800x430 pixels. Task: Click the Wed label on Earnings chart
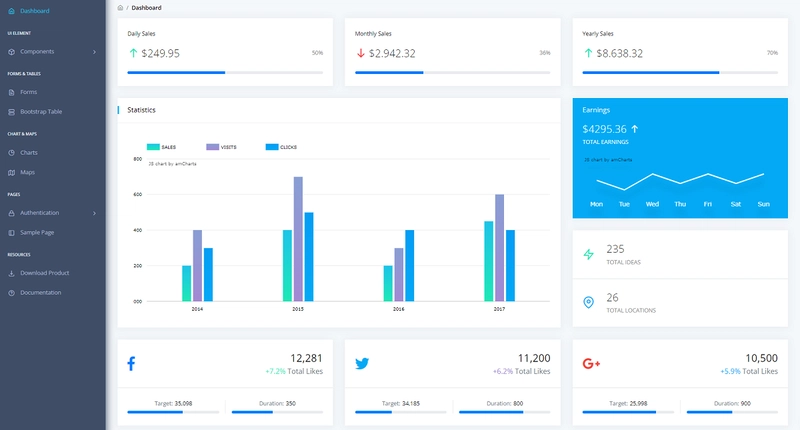pyautogui.click(x=653, y=204)
